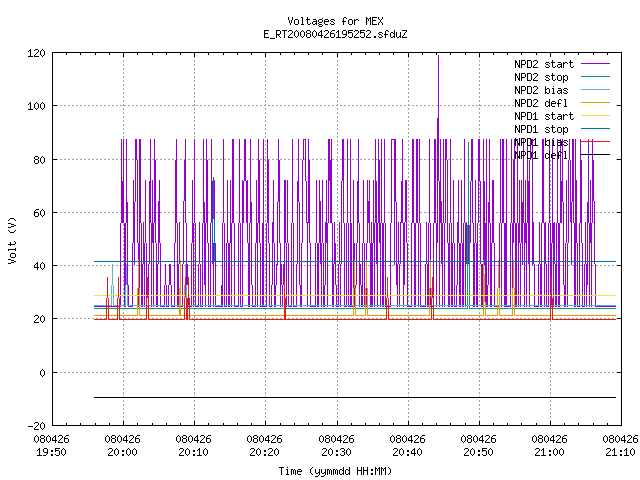
Task: Click the y-axis tick label 60
Action: (x=39, y=213)
